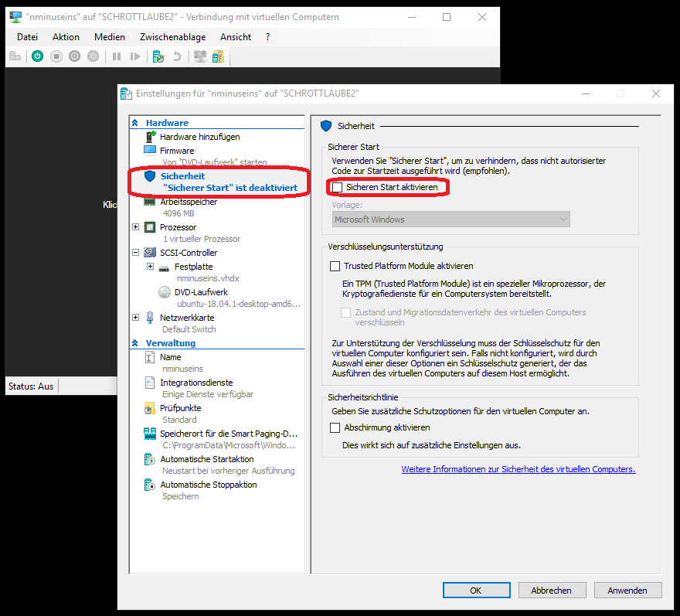The image size is (680, 616).
Task: Open the Prüfpunkte settings entry
Action: pos(180,408)
